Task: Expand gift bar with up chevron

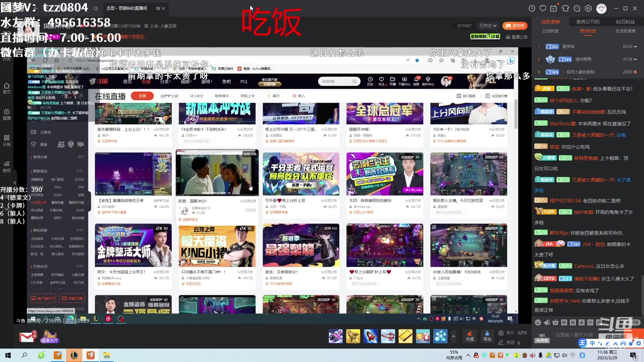Action: tap(453, 336)
